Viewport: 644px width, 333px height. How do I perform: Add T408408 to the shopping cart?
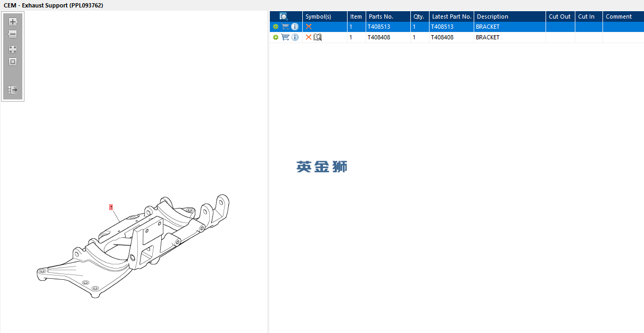tap(285, 37)
